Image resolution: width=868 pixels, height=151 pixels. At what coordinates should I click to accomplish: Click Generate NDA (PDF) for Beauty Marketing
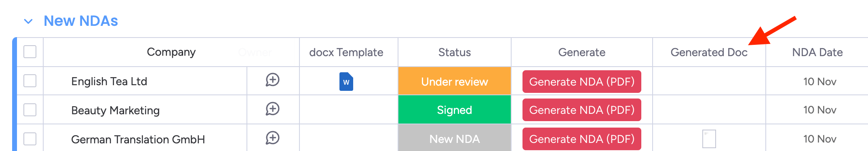click(x=582, y=110)
